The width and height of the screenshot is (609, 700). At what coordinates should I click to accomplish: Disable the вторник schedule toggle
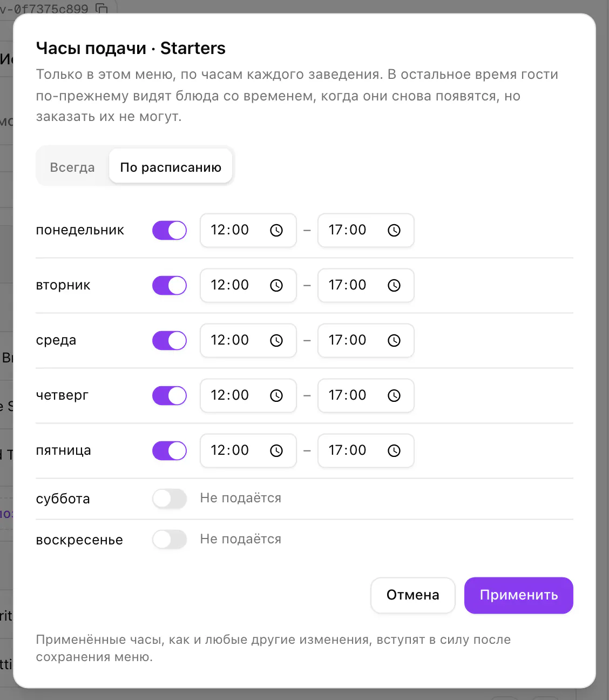[170, 286]
